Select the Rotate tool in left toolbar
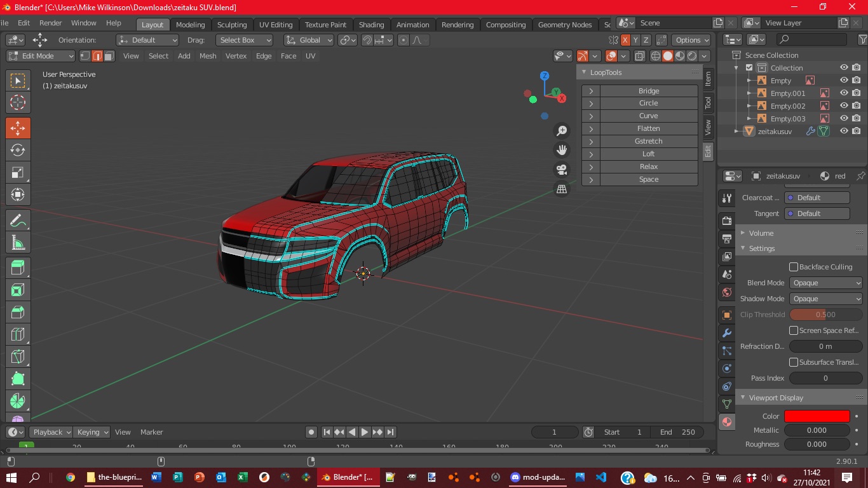Viewport: 868px width, 488px height. pyautogui.click(x=18, y=151)
